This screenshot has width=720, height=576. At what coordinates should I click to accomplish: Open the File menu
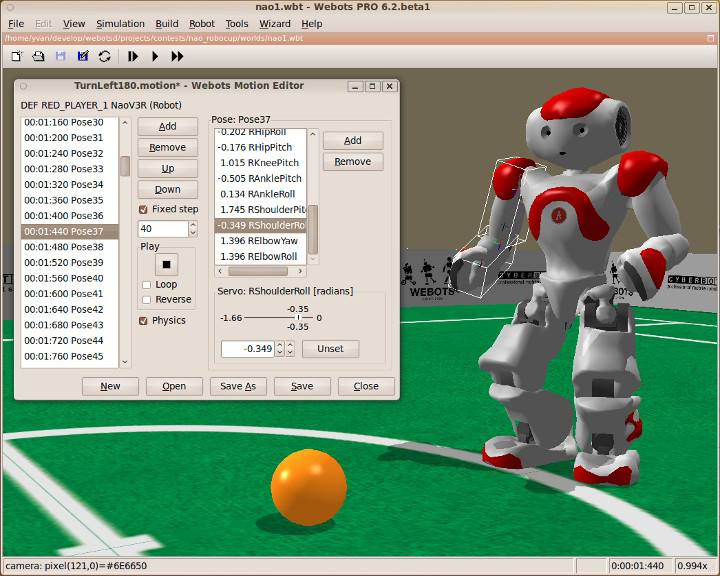click(16, 24)
